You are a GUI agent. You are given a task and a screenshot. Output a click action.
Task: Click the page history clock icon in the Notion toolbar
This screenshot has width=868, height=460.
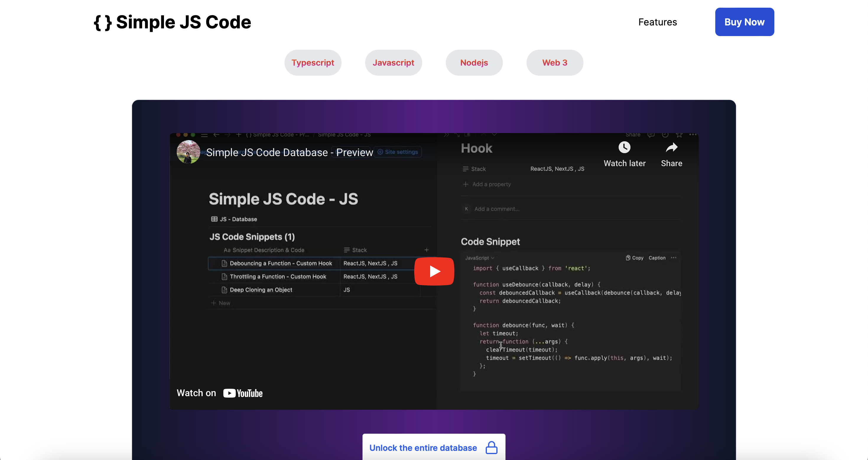click(x=665, y=135)
